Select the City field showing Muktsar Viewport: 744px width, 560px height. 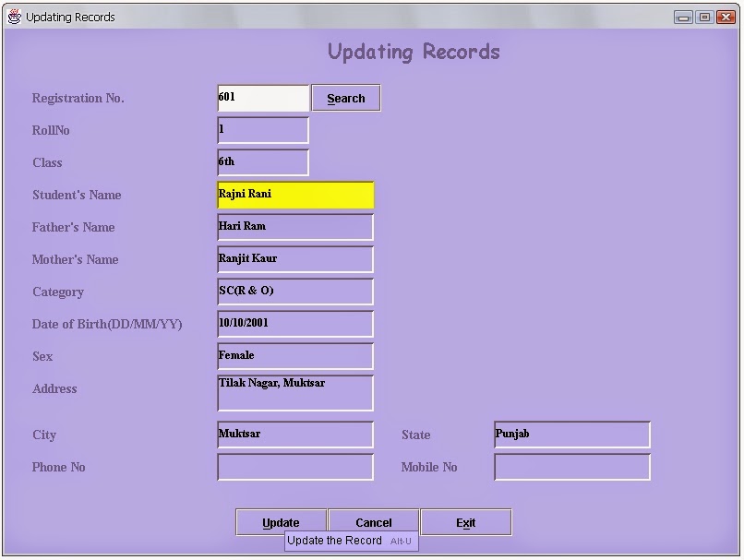(294, 435)
